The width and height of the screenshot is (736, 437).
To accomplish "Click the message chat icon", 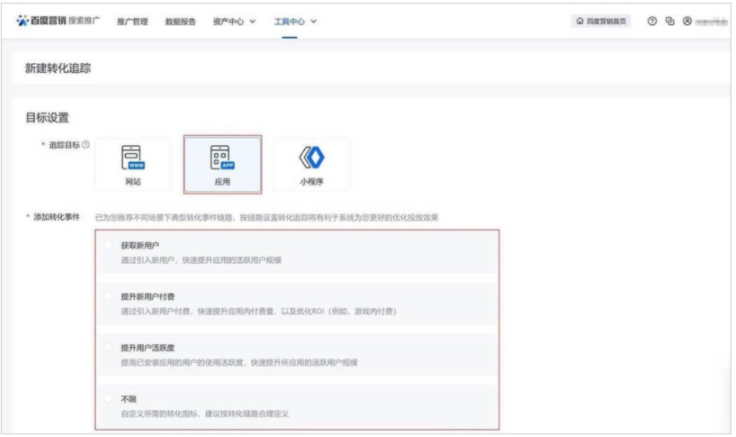I will point(670,21).
